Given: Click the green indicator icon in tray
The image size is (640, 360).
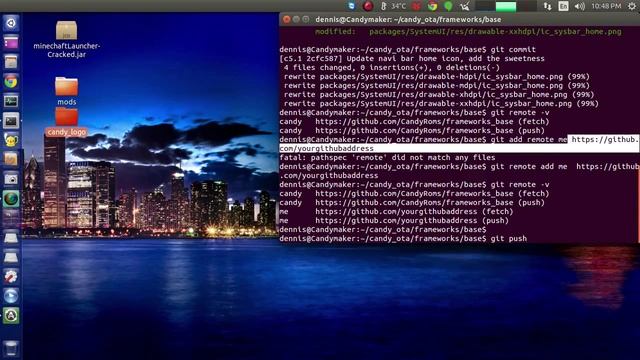Looking at the screenshot, I should click(448, 6).
